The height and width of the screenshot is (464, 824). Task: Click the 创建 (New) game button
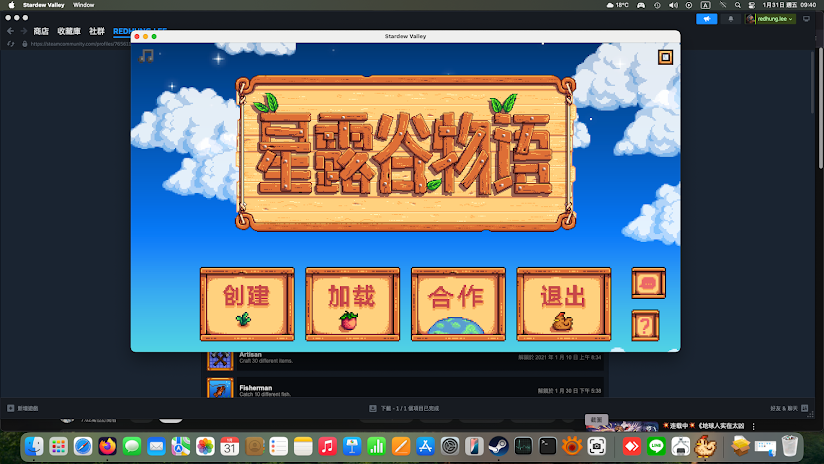247,304
